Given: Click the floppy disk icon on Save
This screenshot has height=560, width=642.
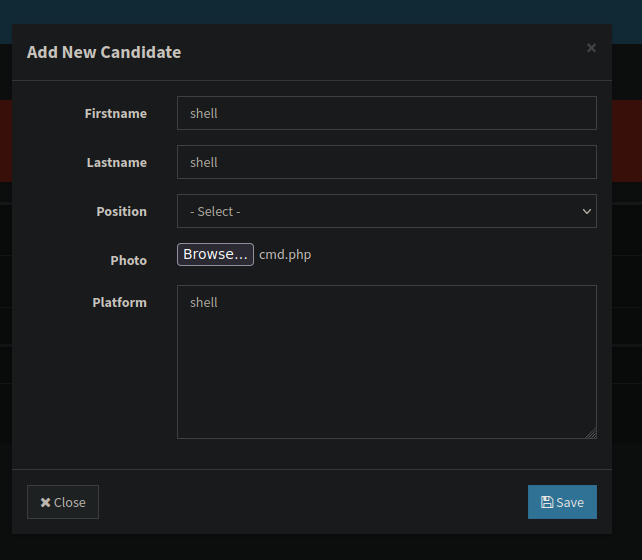Looking at the screenshot, I should click(x=546, y=502).
